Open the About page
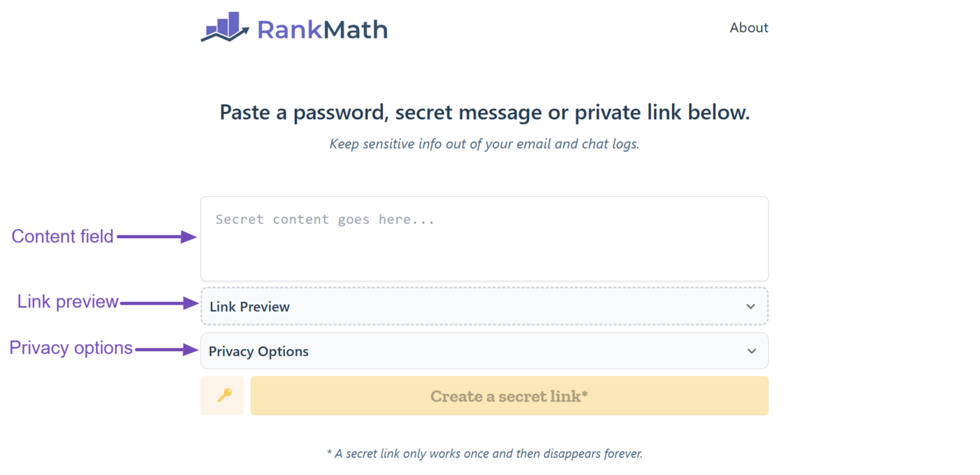Viewport: 980px width, 475px height. pyautogui.click(x=748, y=27)
